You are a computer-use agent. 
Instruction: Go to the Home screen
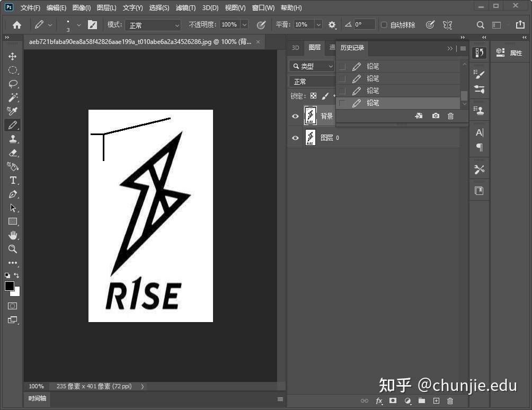[16, 25]
